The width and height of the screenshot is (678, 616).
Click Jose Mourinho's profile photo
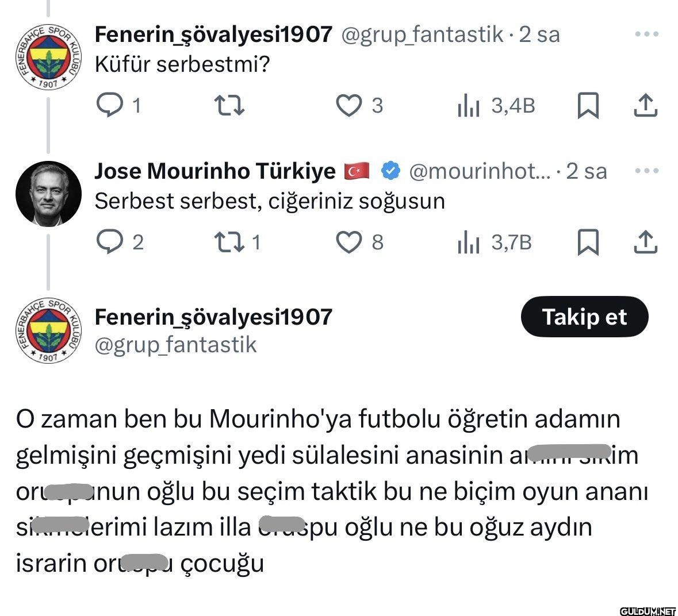pos(48,194)
